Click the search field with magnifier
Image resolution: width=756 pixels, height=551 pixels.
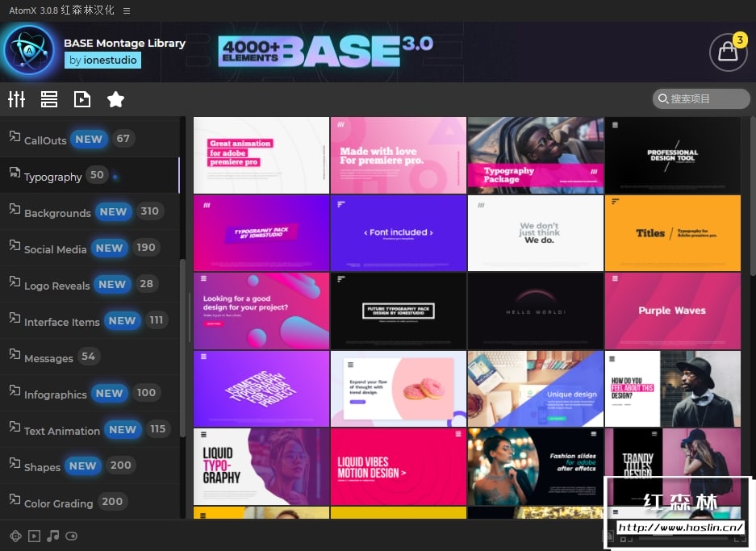point(701,98)
